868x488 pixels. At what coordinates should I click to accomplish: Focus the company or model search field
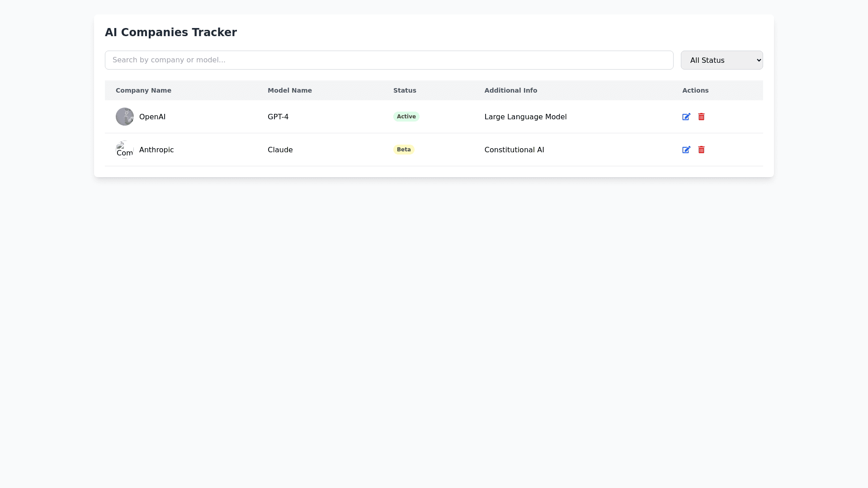(x=389, y=60)
